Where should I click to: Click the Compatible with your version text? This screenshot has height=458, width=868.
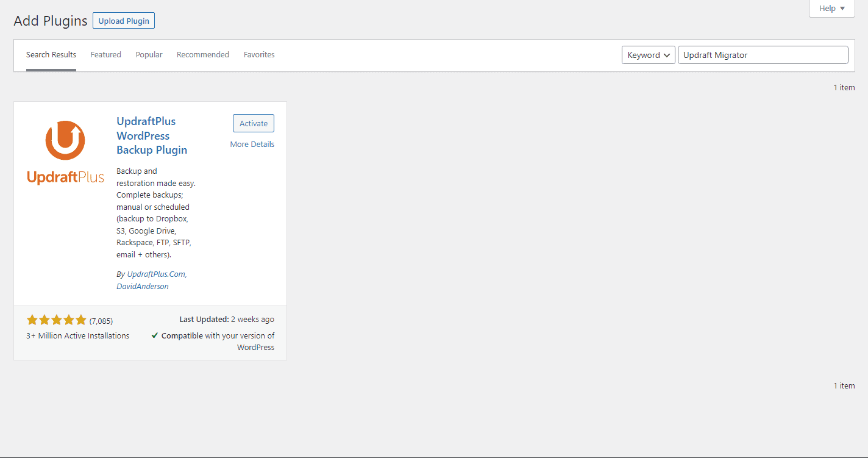point(218,342)
